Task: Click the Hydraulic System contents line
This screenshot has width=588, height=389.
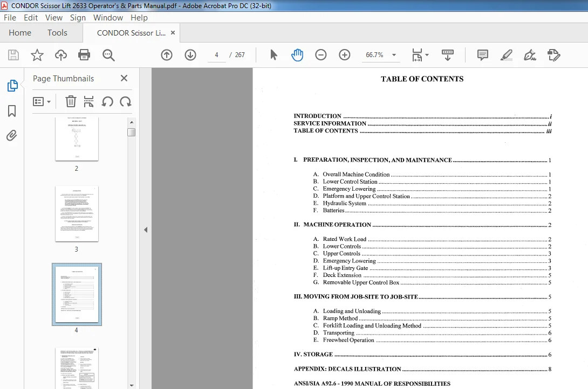Action: pos(433,203)
